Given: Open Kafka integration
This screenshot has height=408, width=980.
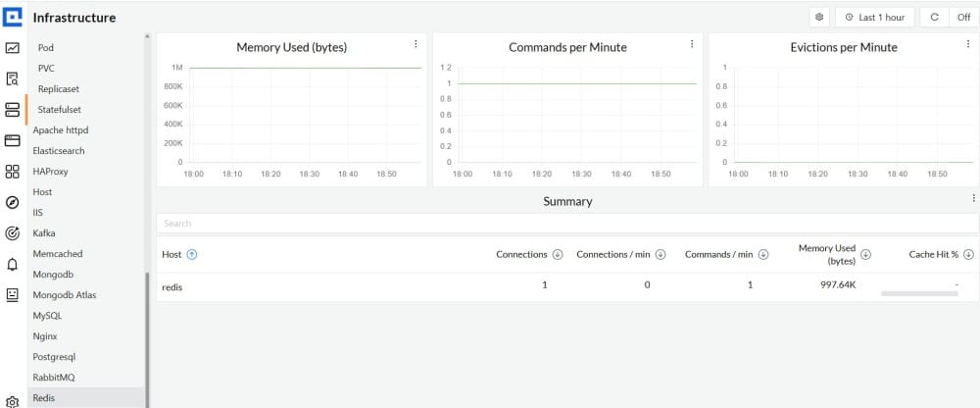Looking at the screenshot, I should tap(44, 233).
